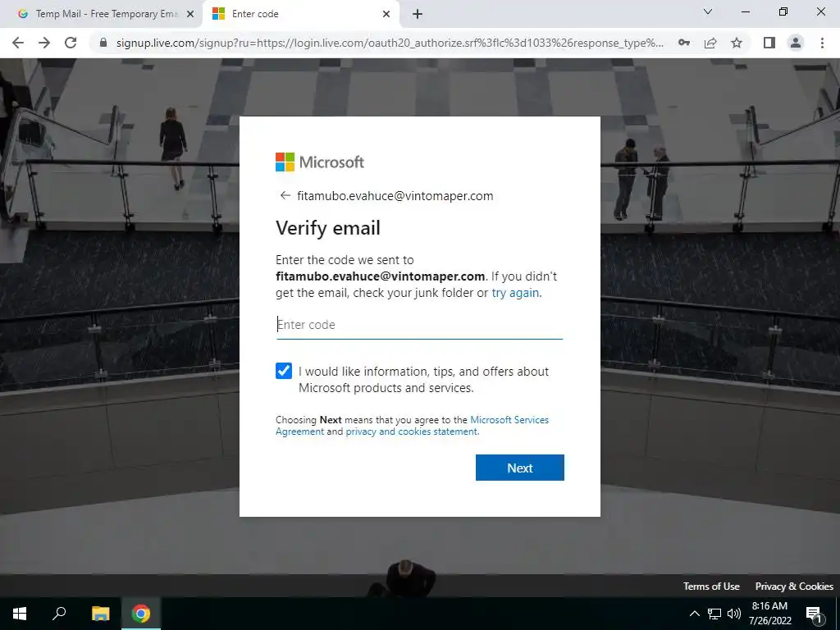Switch to the Temp Mail tab
Image resolution: width=840 pixels, height=630 pixels.
click(101, 14)
